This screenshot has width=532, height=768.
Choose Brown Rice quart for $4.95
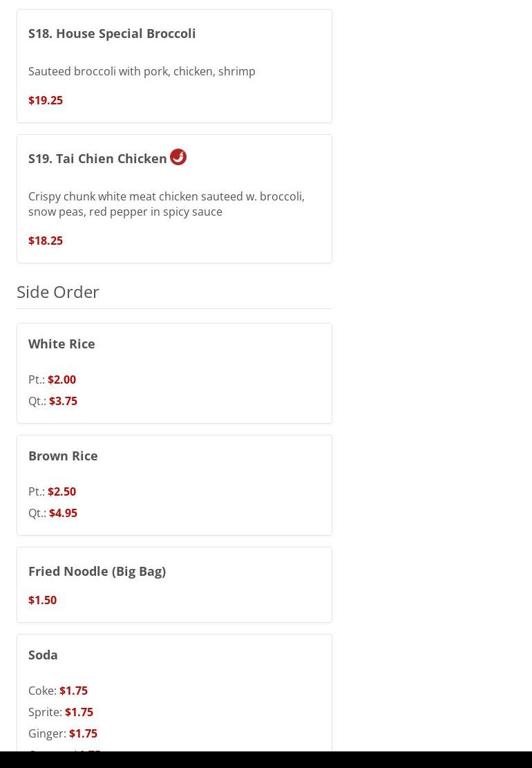[53, 513]
